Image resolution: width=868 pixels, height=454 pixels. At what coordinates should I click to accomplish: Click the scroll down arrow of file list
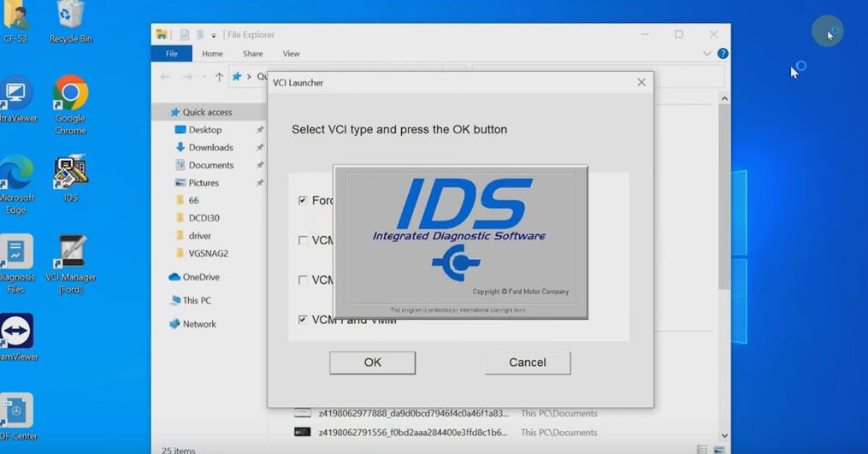[724, 436]
